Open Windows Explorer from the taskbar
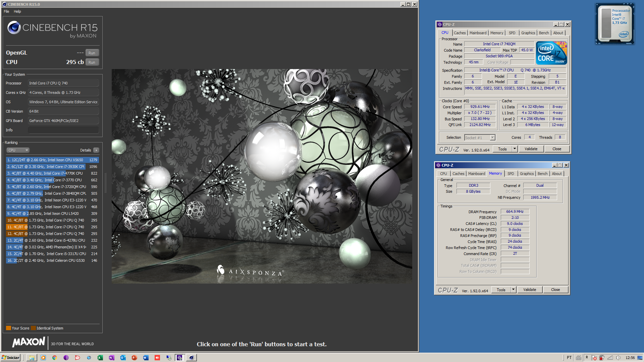The height and width of the screenshot is (362, 644). [x=32, y=358]
